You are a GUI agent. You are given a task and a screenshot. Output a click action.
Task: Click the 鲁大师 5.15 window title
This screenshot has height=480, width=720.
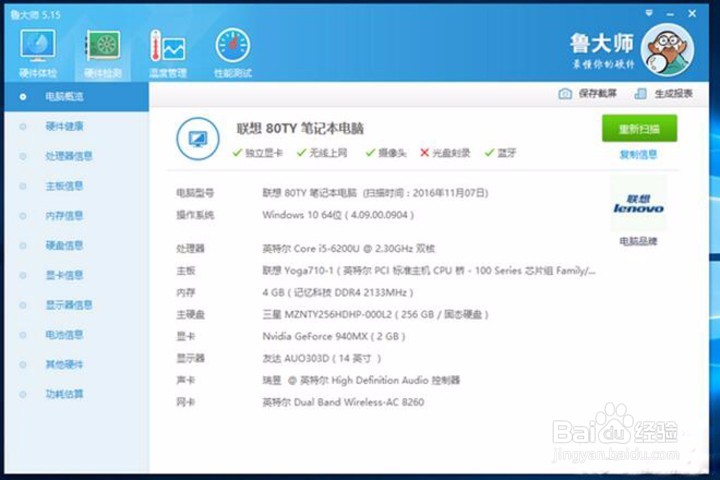pos(36,15)
